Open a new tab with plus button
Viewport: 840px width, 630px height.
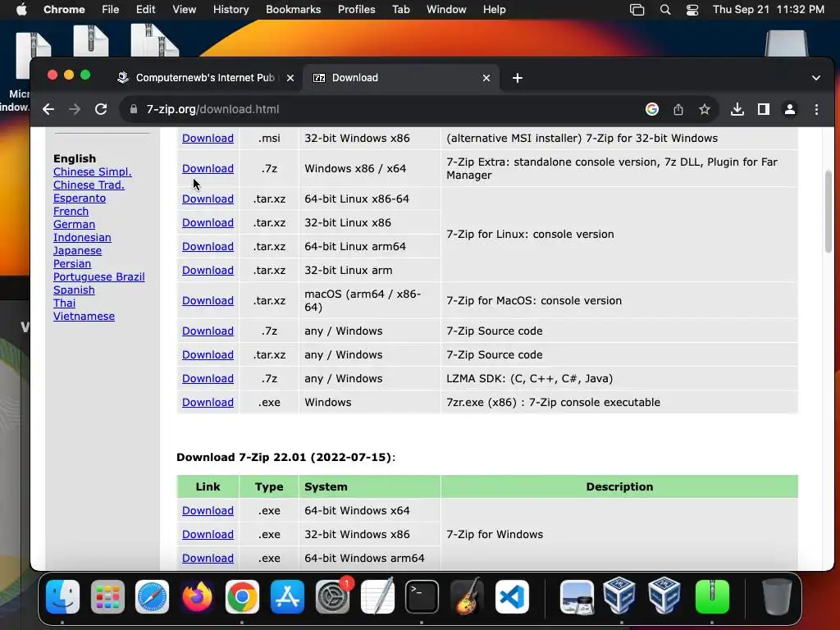tap(517, 78)
